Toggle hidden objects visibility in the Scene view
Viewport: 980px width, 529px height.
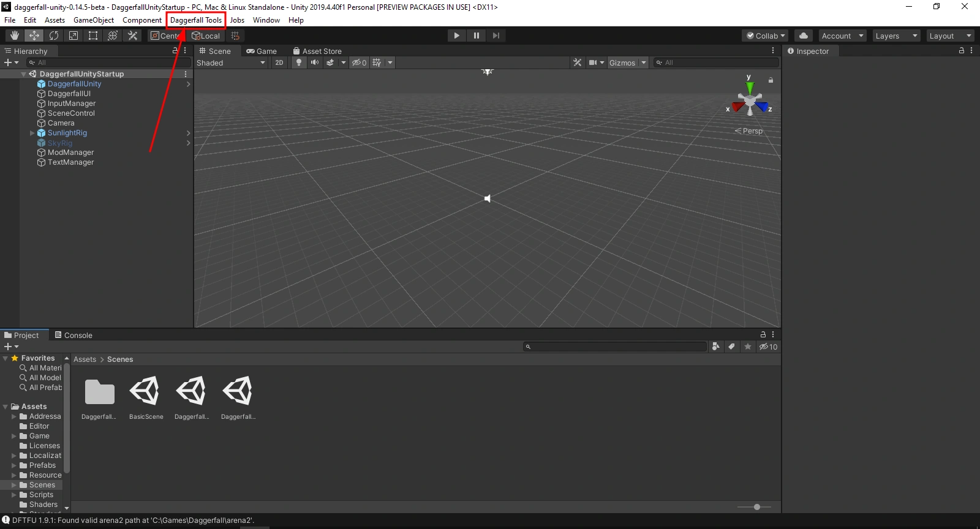[x=360, y=62]
